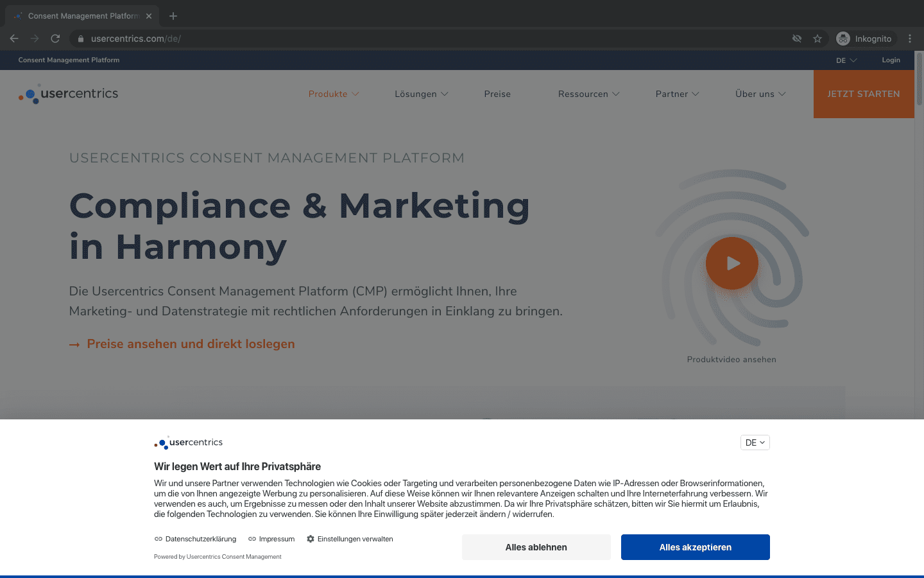Click the address bar URL usercentrics.com/de/
Image resolution: width=924 pixels, height=578 pixels.
136,39
